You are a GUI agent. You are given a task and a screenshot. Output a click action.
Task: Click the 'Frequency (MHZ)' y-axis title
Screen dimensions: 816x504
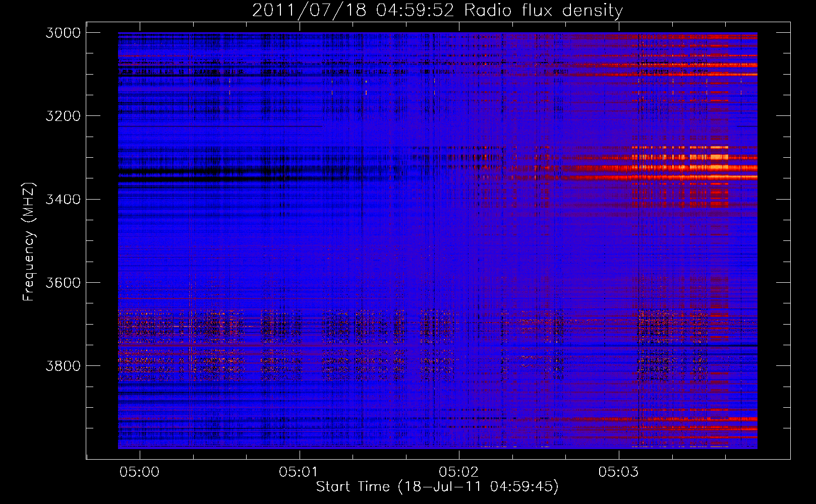[29, 241]
